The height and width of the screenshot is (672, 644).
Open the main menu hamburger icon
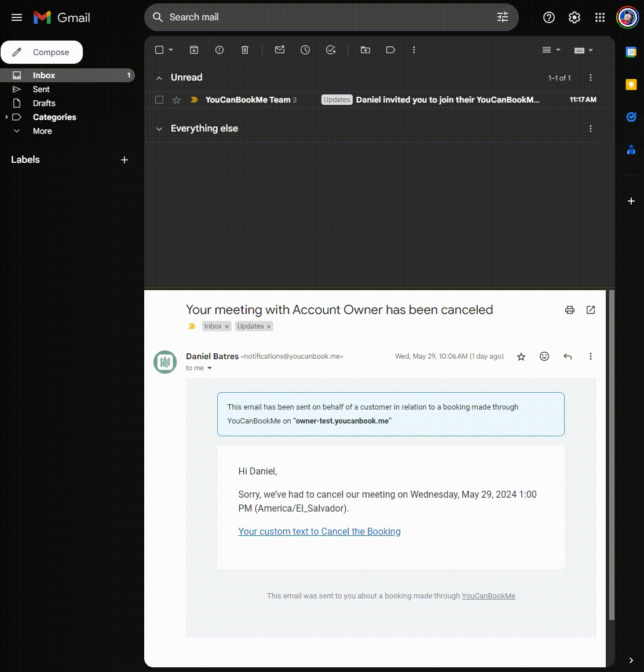[x=17, y=17]
